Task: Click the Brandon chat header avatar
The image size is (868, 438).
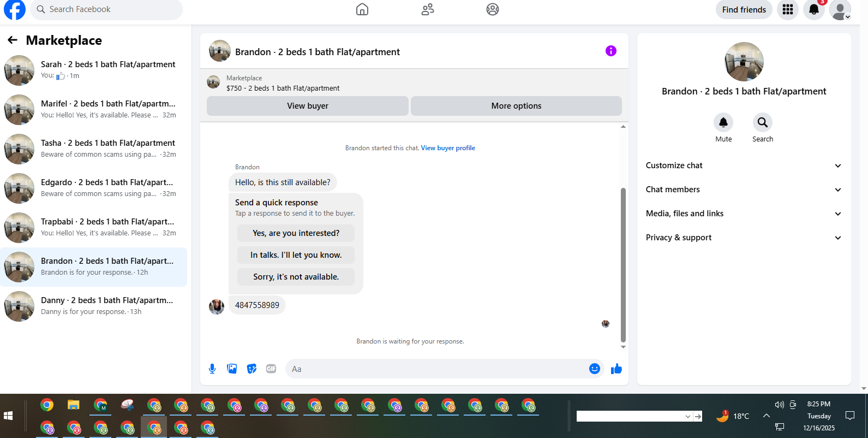Action: coord(220,51)
